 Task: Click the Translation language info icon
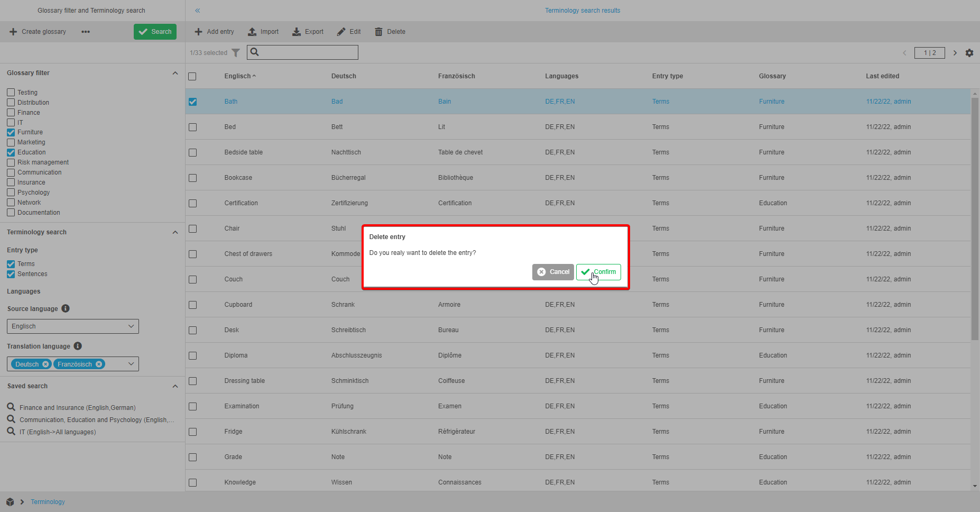pyautogui.click(x=78, y=346)
